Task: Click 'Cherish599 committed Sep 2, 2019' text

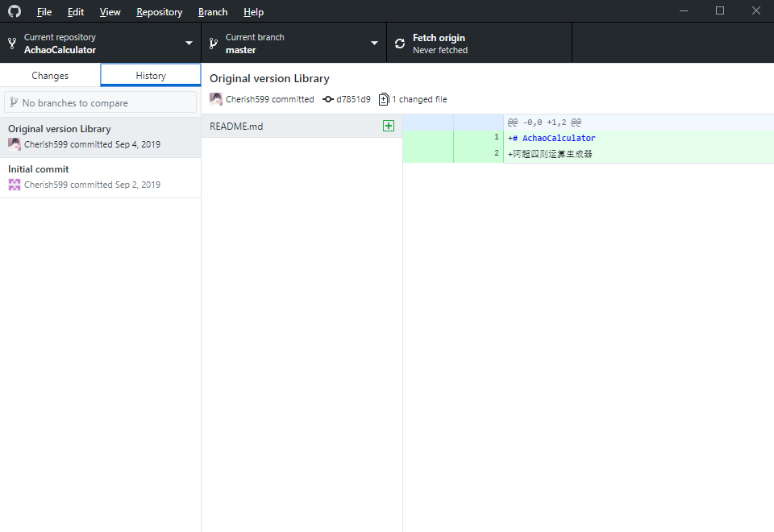Action: [92, 185]
